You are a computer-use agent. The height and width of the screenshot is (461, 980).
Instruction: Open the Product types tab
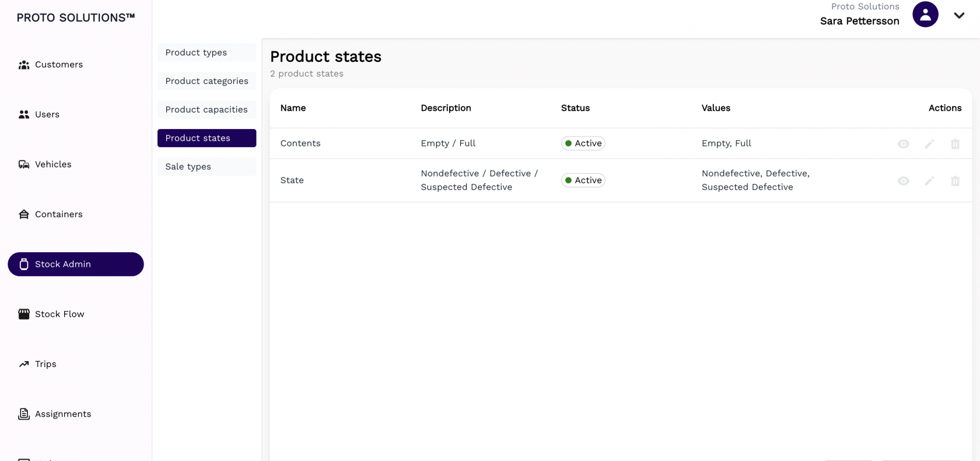[206, 53]
